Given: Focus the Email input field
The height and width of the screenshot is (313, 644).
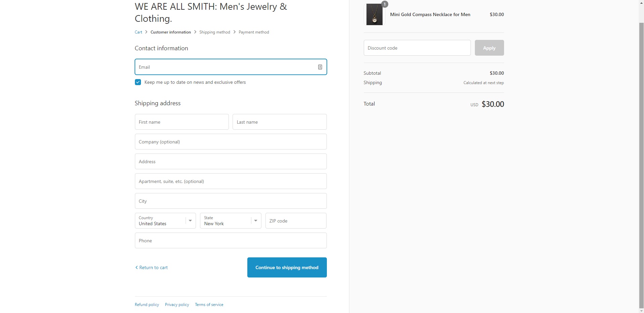Looking at the screenshot, I should 231,67.
